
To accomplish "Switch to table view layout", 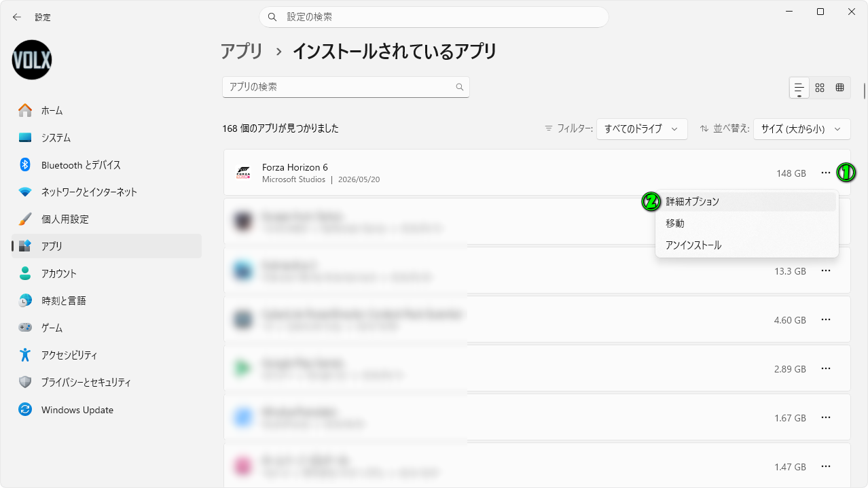I will point(840,88).
